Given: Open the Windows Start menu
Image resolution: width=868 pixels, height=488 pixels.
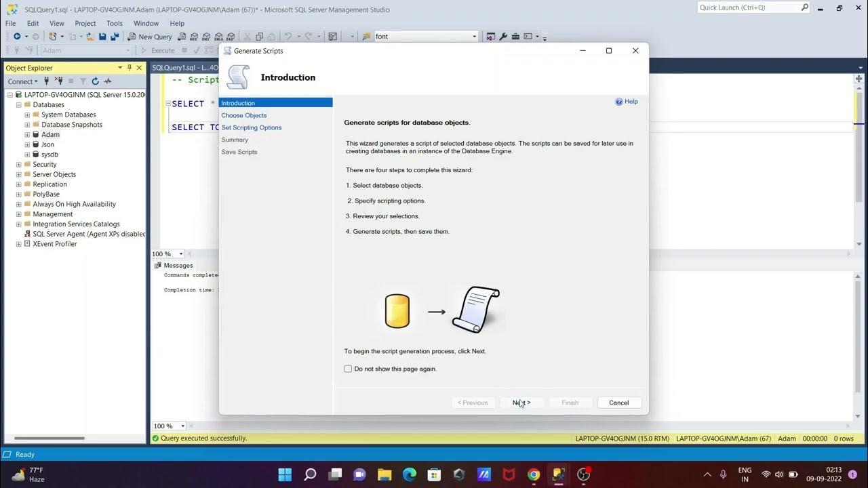Looking at the screenshot, I should [x=285, y=474].
